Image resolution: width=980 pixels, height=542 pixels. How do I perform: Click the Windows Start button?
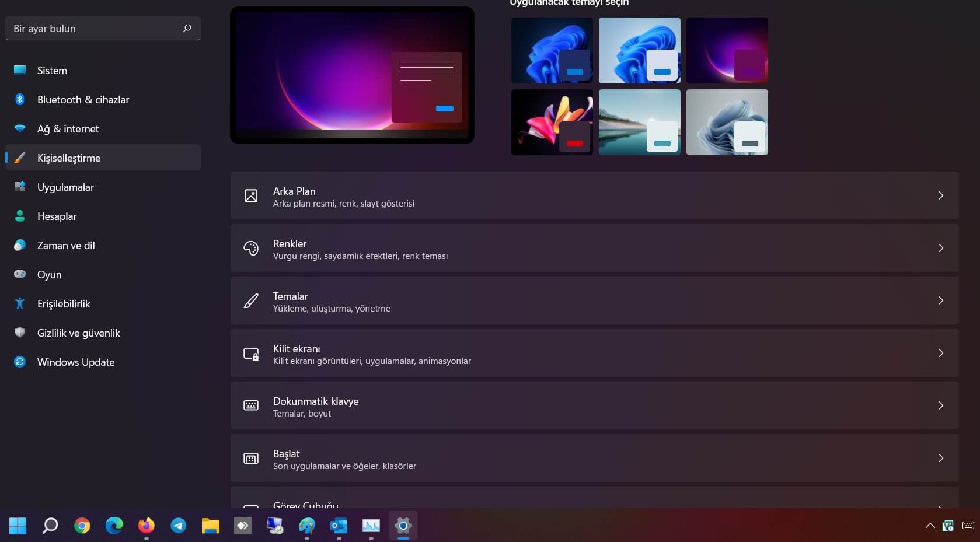[x=18, y=526]
